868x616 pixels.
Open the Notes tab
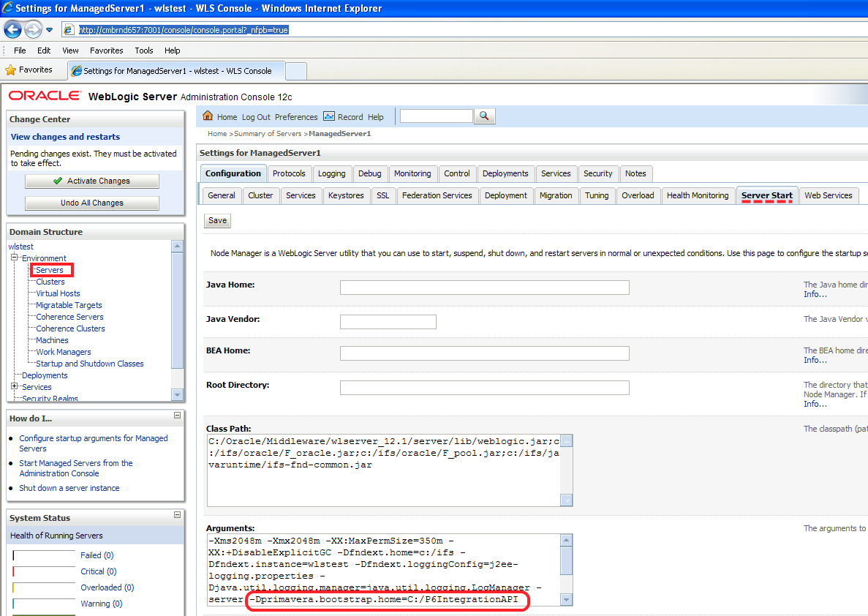point(635,173)
